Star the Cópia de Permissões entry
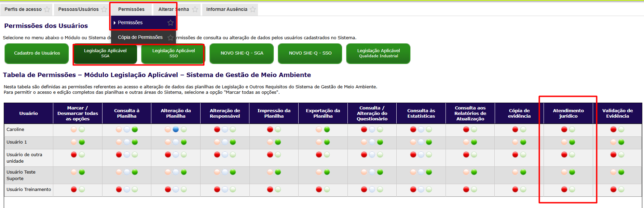Image resolution: width=644 pixels, height=208 pixels. [x=170, y=38]
